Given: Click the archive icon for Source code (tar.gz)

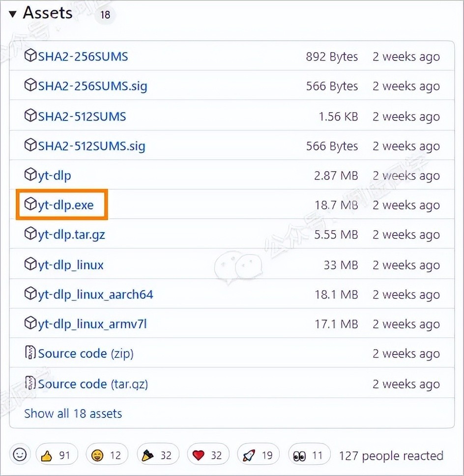Looking at the screenshot, I should 30,384.
